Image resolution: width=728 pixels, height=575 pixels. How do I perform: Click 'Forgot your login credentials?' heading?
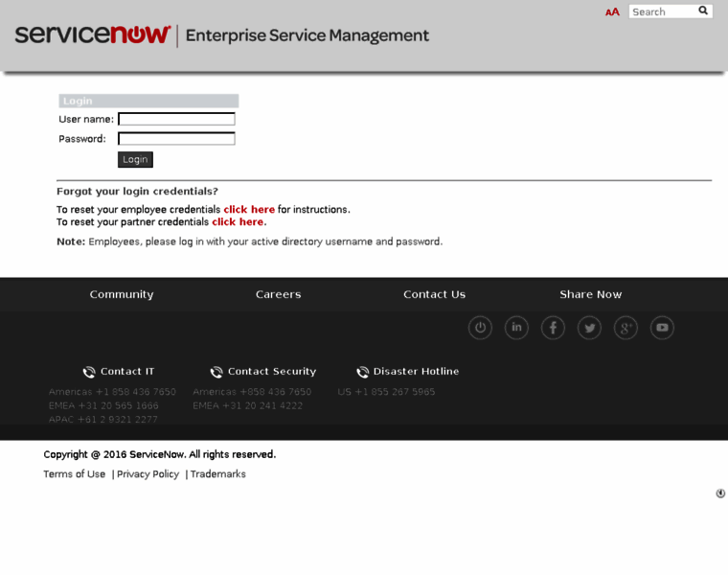137,192
